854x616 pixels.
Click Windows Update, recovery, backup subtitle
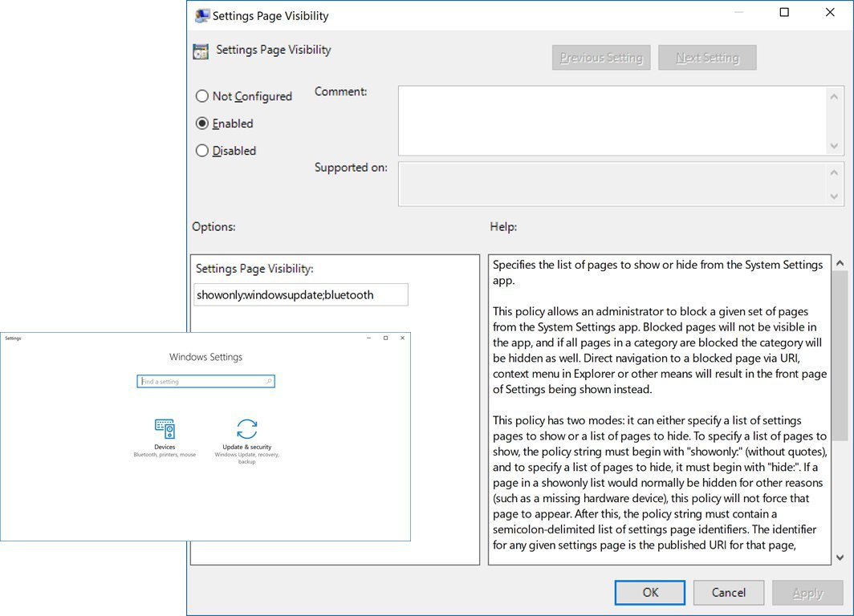pyautogui.click(x=246, y=458)
